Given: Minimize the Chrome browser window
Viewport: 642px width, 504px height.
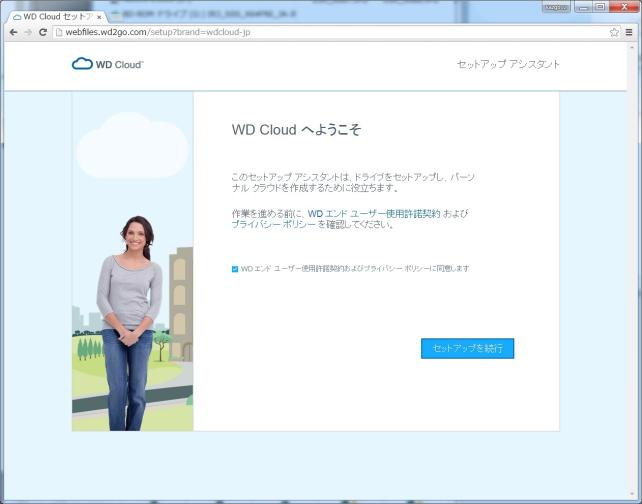Looking at the screenshot, I should 582,7.
